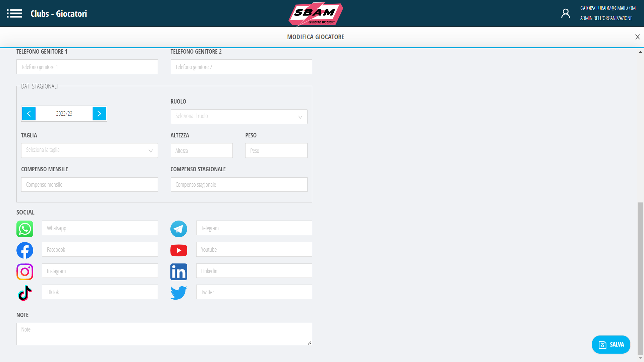
Task: Click the gatorsclubadm@gmail.com account text
Action: [608, 8]
